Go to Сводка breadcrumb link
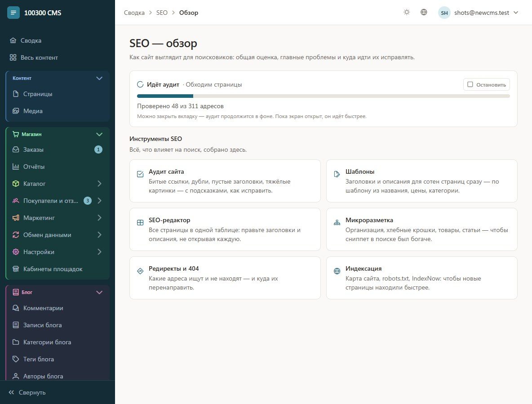Image resolution: width=532 pixels, height=404 pixels. pyautogui.click(x=134, y=13)
